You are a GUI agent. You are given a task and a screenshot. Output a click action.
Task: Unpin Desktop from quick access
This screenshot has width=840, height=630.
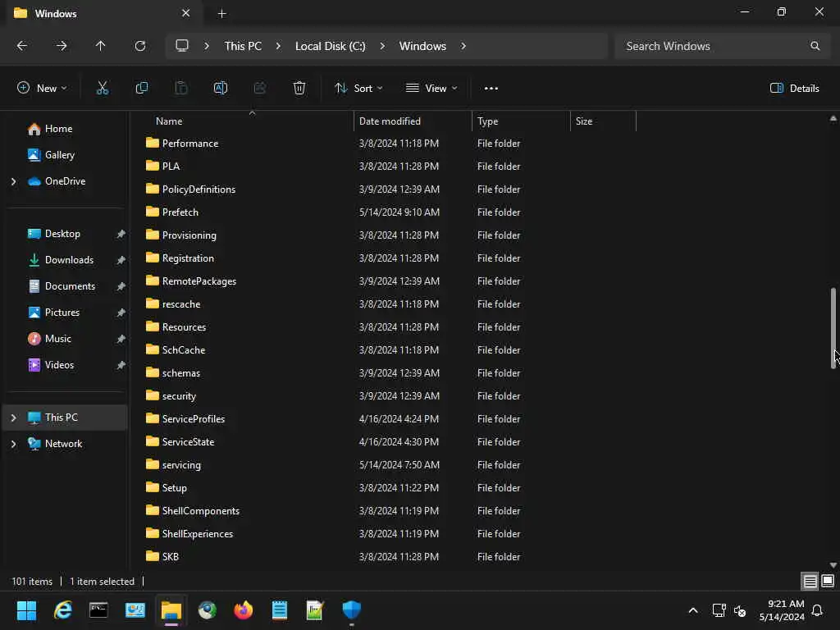pyautogui.click(x=121, y=234)
